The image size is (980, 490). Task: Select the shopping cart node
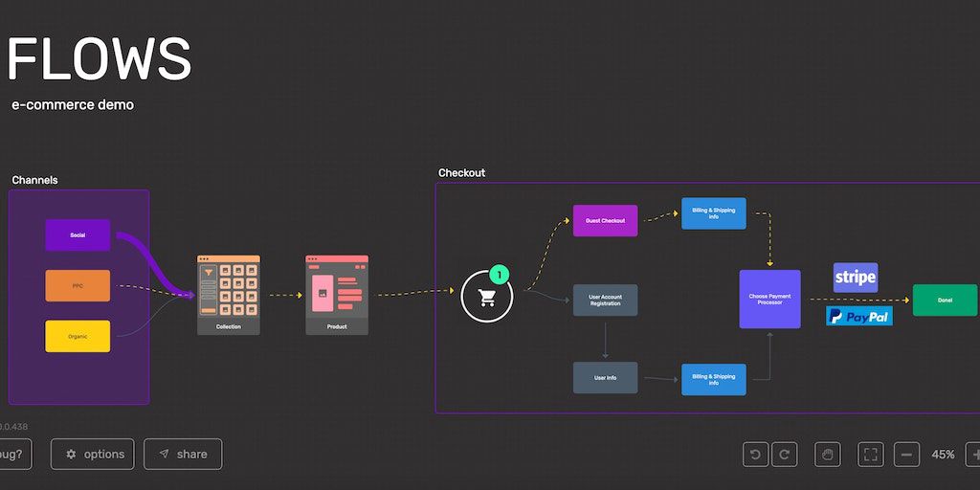coord(487,297)
